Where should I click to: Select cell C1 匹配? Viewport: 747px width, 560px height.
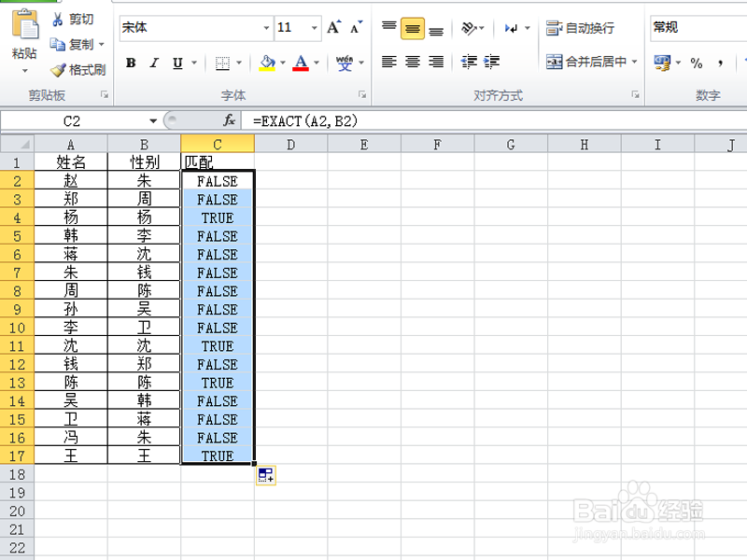point(218,162)
